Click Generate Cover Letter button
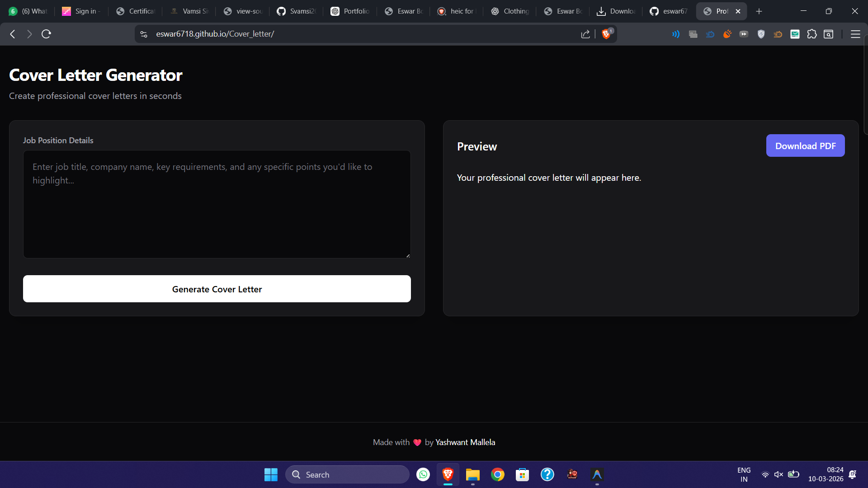This screenshot has width=868, height=488. (x=217, y=289)
